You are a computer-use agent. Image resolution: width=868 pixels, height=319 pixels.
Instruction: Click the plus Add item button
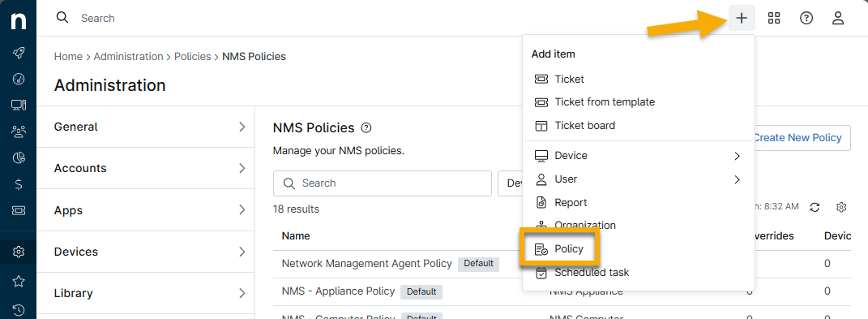pos(742,19)
